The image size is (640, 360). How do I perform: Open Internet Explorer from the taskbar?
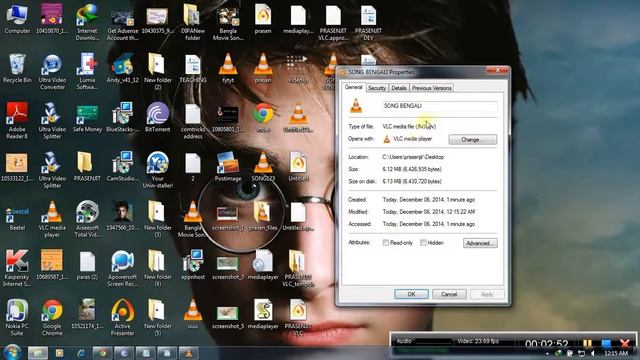click(x=81, y=353)
